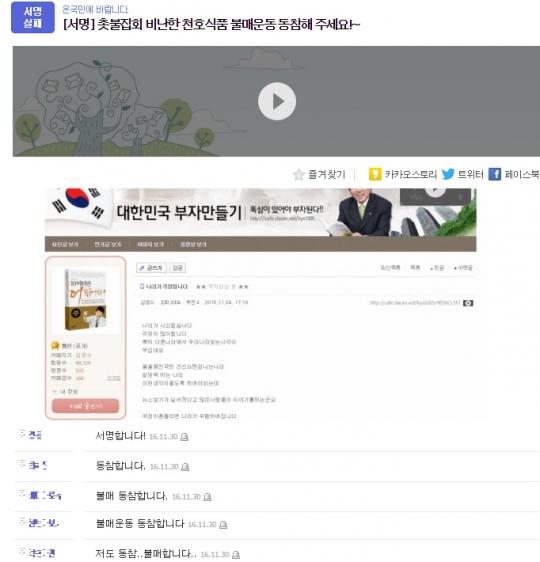Click the user icon beside '서명합니다!' commenter
Viewport: 540px width, 562px height.
tap(22, 434)
